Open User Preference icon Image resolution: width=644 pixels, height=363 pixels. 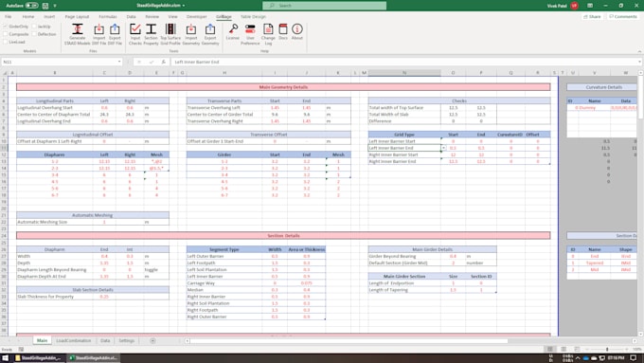(250, 28)
